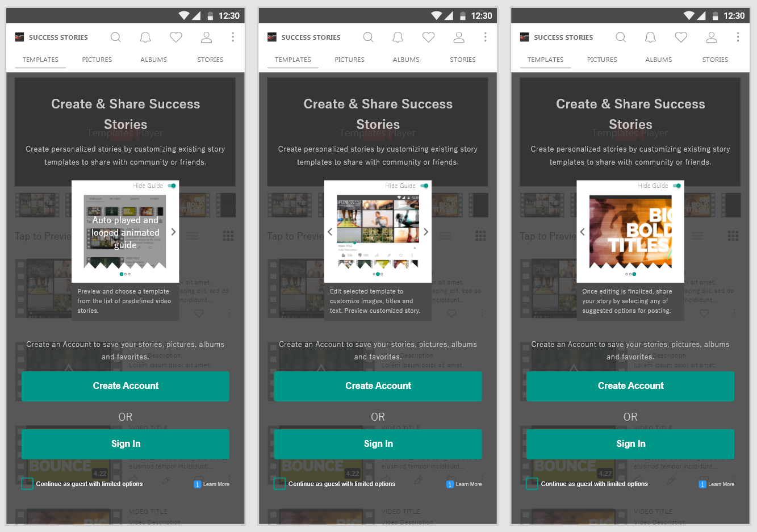Toggle Hide Guide switch on the third phone
The width and height of the screenshot is (757, 532).
[676, 186]
